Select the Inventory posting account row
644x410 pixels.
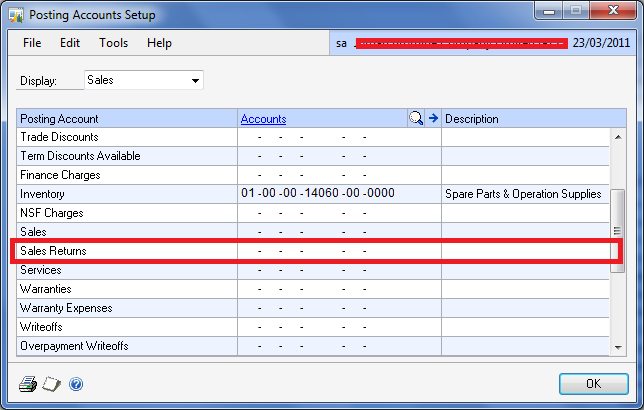(313, 194)
